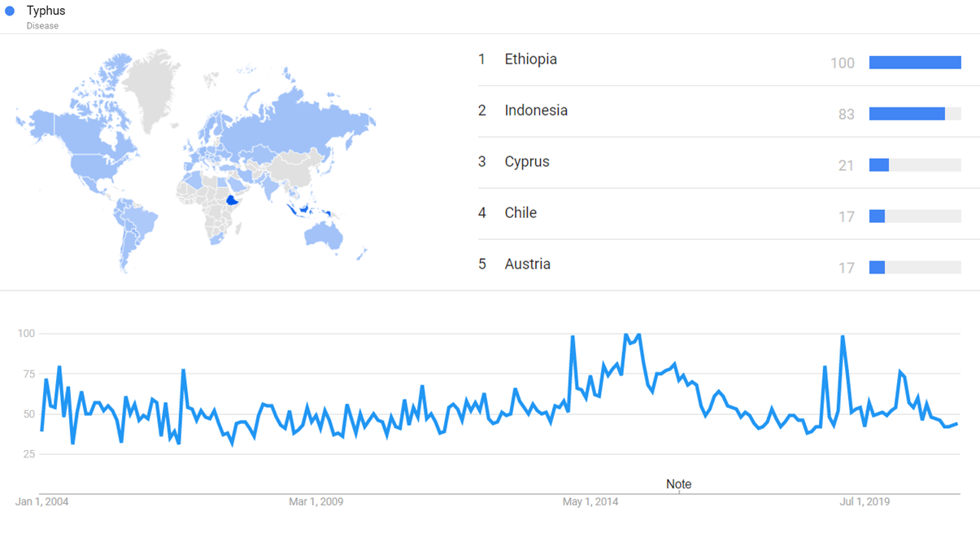
Task: Click the Note marker on the timeline
Action: tap(679, 484)
